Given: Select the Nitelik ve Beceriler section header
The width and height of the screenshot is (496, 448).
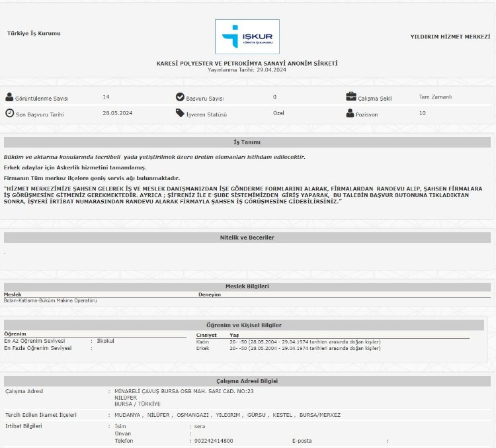Looking at the screenshot, I should coord(247,237).
